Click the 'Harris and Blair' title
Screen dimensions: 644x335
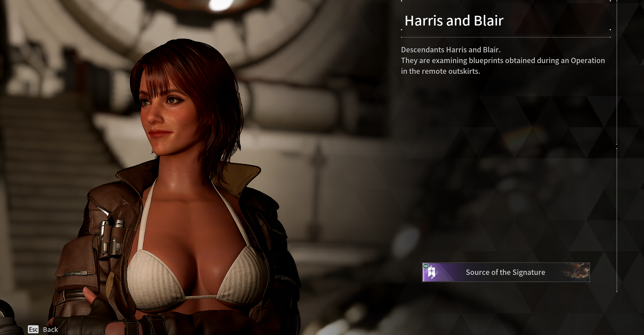pyautogui.click(x=454, y=21)
